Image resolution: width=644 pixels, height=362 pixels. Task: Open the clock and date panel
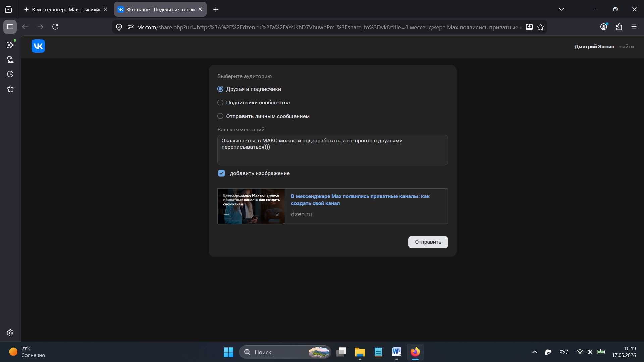(624, 352)
